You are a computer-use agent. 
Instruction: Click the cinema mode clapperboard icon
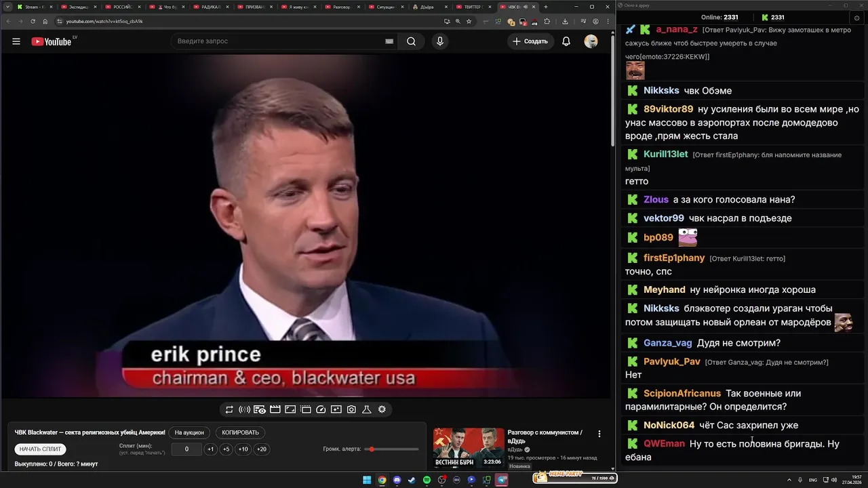[275, 409]
